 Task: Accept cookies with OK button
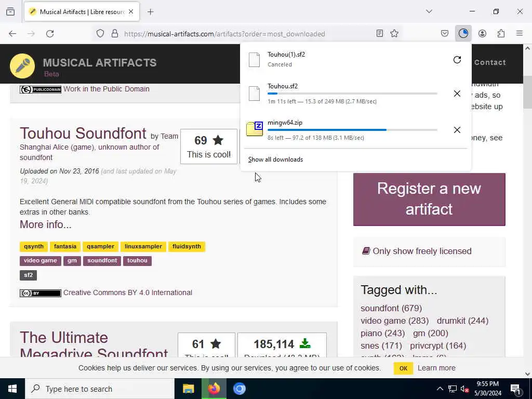403,368
